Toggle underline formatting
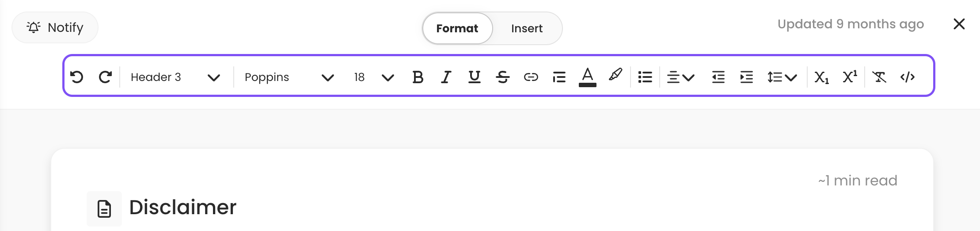 click(474, 77)
